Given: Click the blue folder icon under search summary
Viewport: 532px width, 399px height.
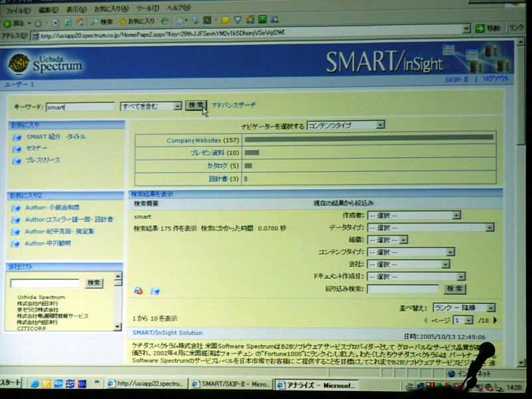Looking at the screenshot, I should point(155,291).
